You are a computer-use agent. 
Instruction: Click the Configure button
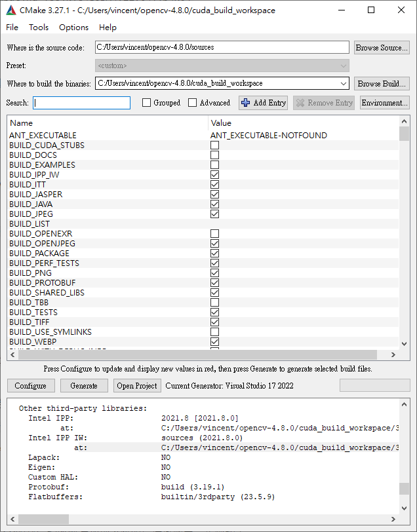pyautogui.click(x=31, y=386)
